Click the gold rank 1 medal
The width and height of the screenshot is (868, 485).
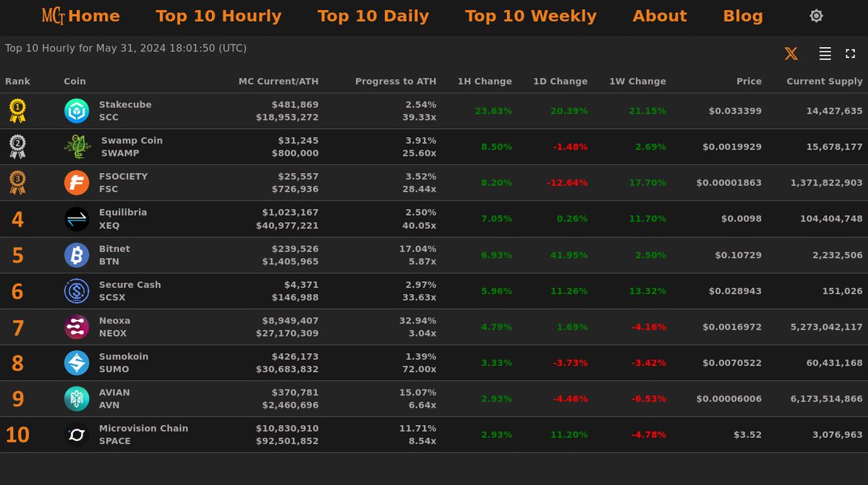[x=17, y=111]
